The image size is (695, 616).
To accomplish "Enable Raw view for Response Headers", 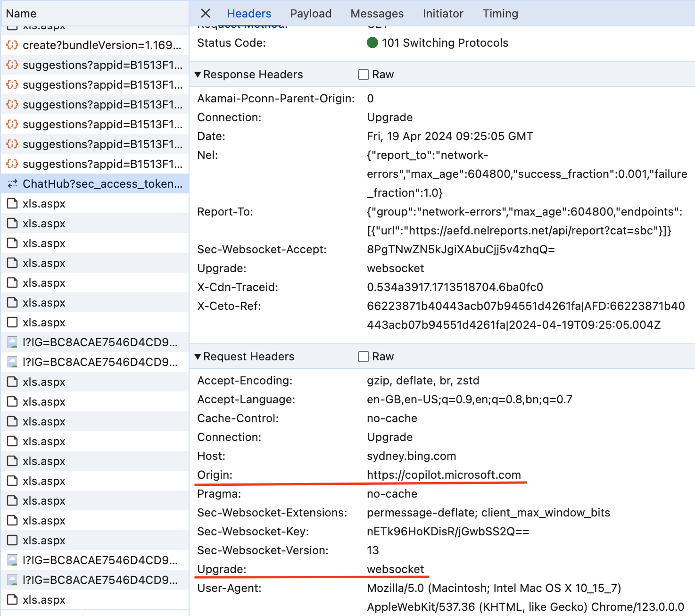I will click(x=364, y=75).
